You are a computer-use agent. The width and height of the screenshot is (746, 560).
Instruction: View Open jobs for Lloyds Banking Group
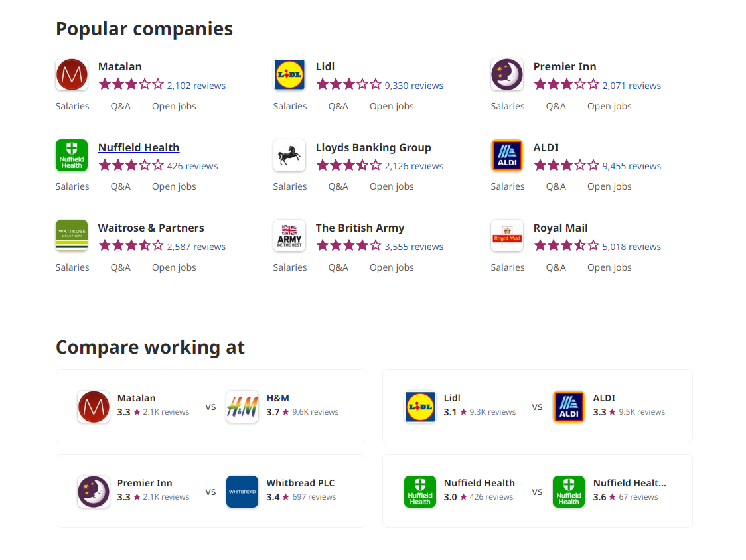[x=392, y=186]
